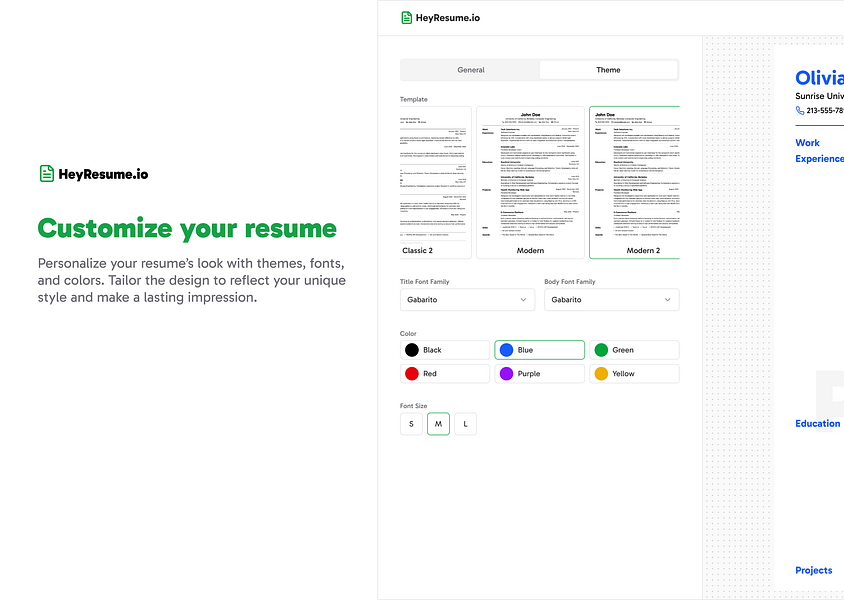Open the Body Font Family dropdown

tap(611, 299)
